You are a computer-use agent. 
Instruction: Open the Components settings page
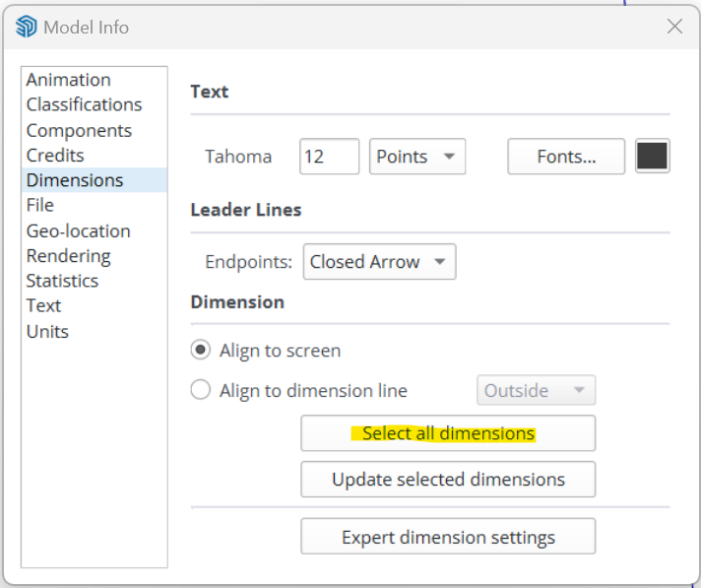(x=79, y=131)
